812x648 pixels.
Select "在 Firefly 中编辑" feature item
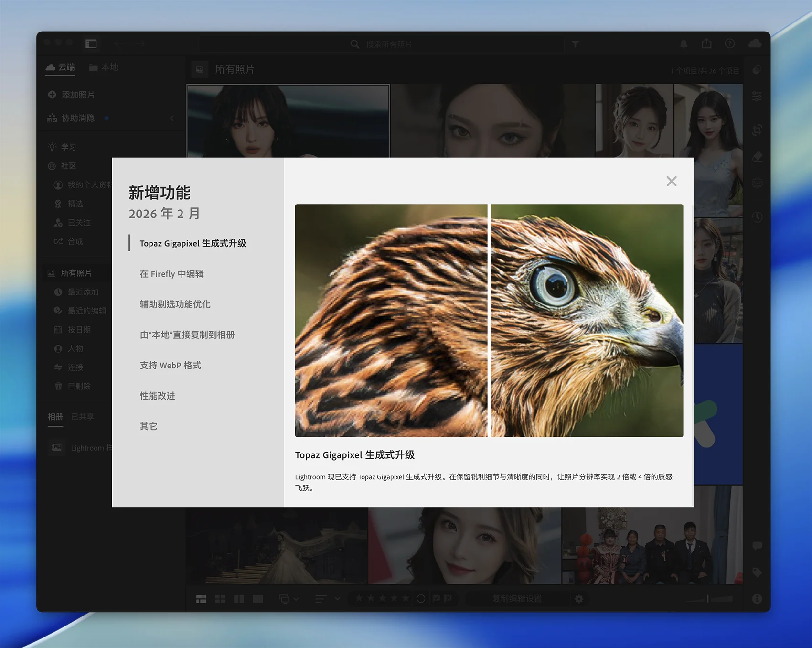(x=171, y=274)
